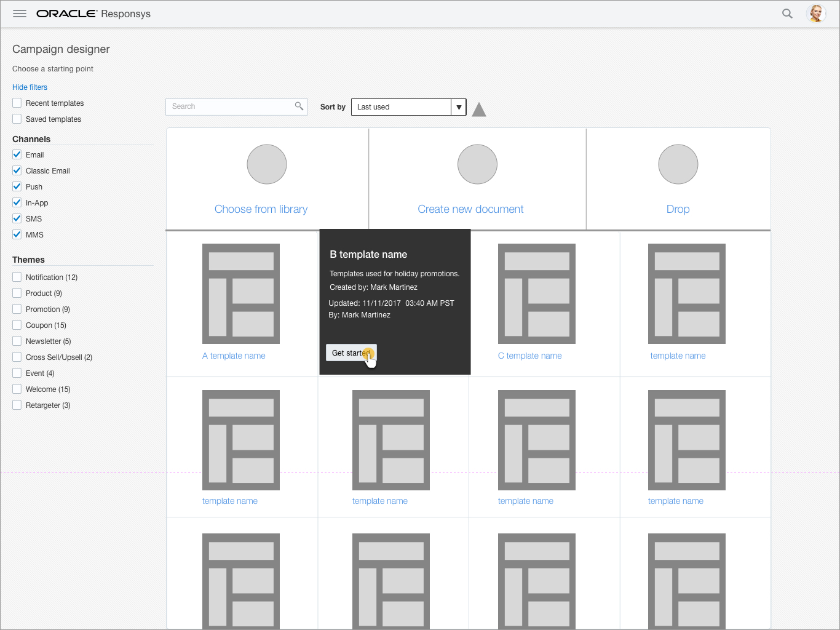Click the Themes section heading
Viewport: 840px width, 630px height.
(x=28, y=260)
